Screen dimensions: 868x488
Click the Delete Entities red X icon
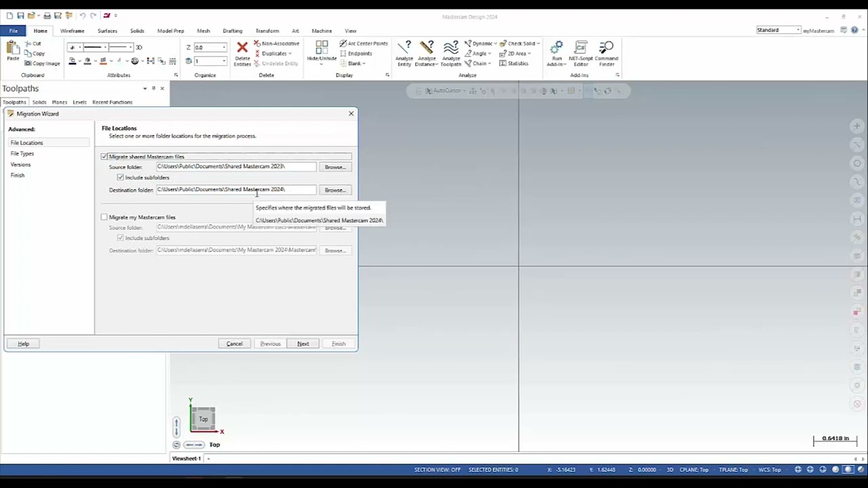[242, 47]
